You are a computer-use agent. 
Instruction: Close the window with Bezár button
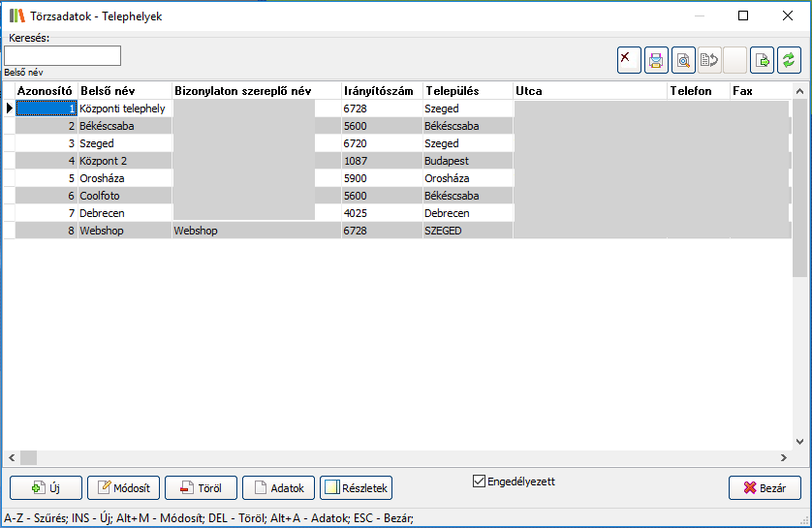(765, 488)
